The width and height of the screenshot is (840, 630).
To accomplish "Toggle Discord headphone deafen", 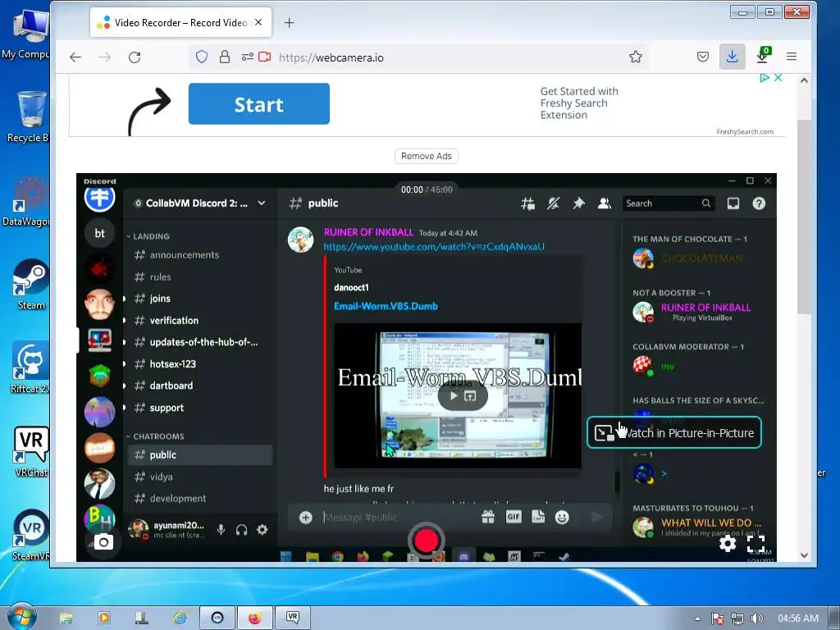I will click(242, 530).
